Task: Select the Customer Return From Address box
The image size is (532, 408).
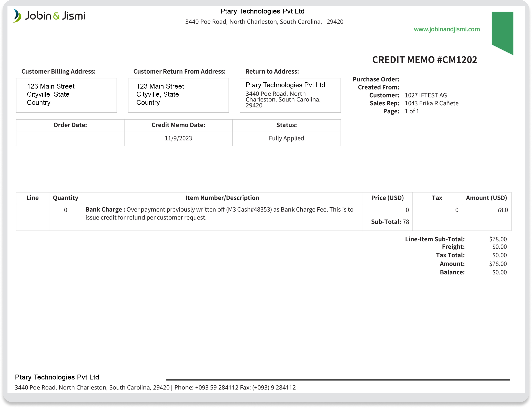Action: coord(178,95)
